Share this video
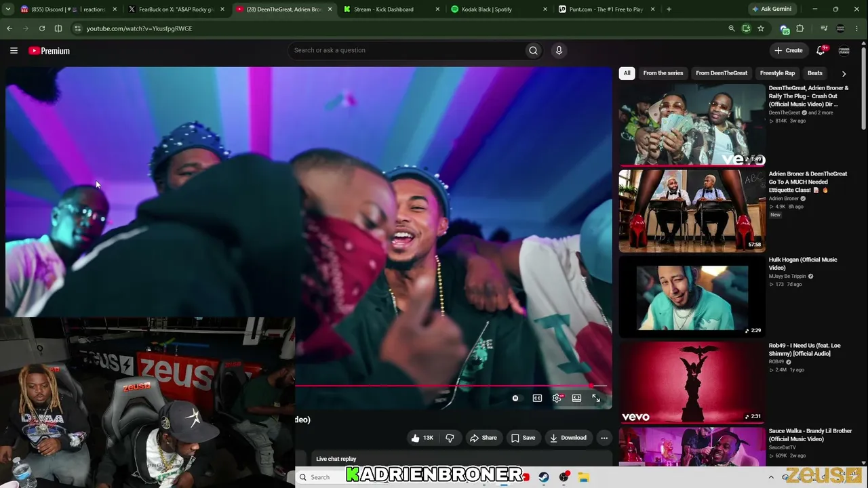 [x=483, y=438]
